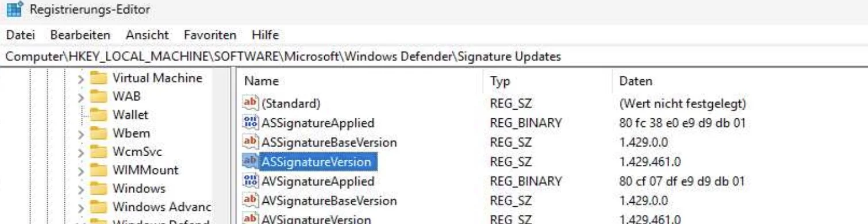Click the AVSignatureApplied binary value icon
The image size is (868, 224).
click(251, 181)
